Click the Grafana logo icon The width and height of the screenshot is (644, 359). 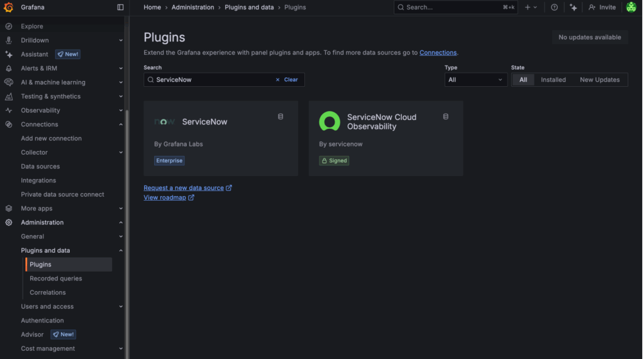(x=8, y=7)
